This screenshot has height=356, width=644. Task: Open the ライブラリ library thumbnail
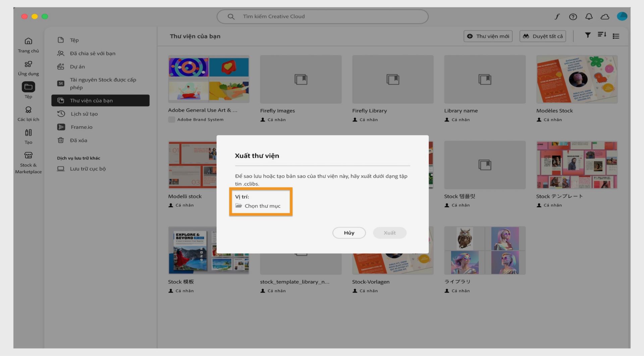tap(485, 250)
